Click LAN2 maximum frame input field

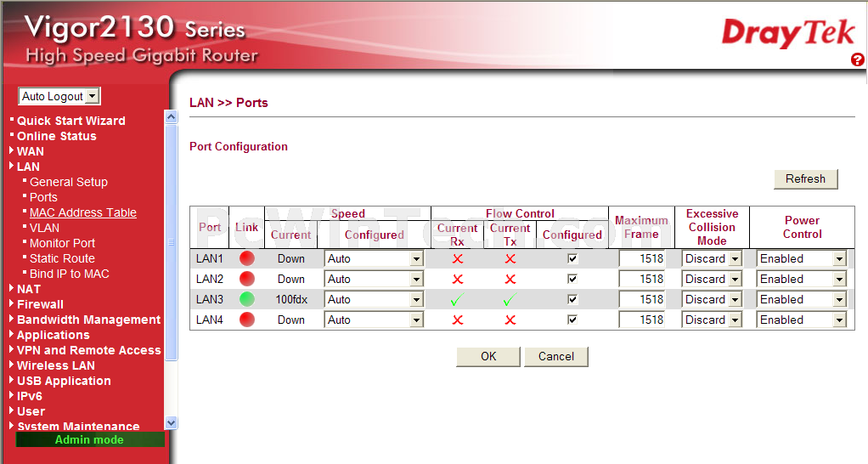(x=642, y=279)
